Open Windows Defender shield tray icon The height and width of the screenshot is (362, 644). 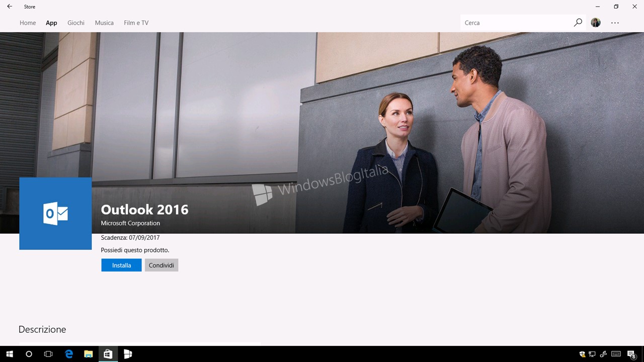(582, 354)
